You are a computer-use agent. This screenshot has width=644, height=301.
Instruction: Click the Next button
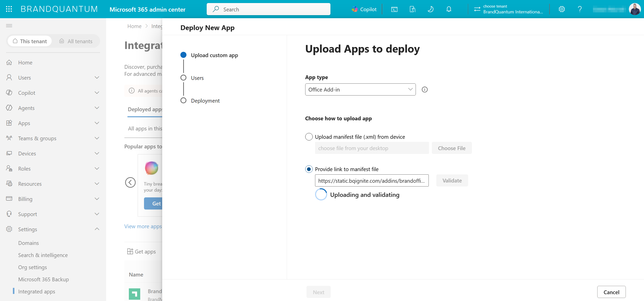click(x=318, y=292)
